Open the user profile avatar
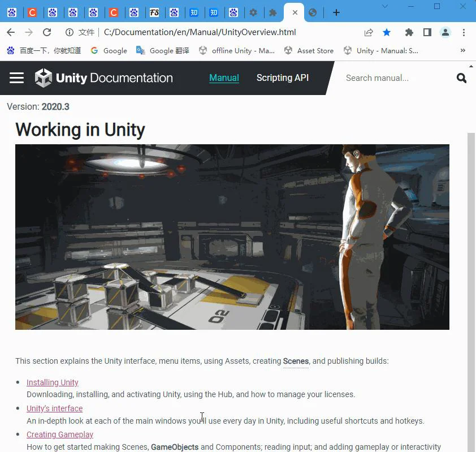476x452 pixels. click(x=445, y=32)
